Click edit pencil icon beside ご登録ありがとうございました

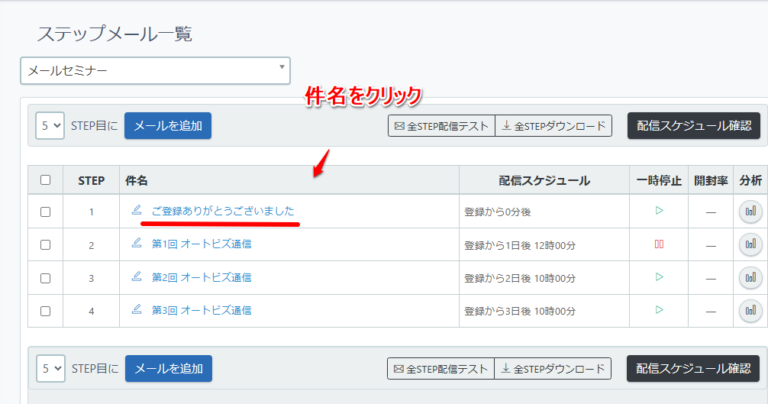pyautogui.click(x=137, y=211)
